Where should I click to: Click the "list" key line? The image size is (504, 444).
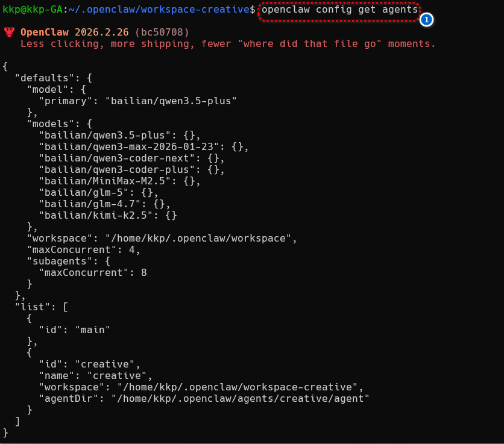point(42,307)
